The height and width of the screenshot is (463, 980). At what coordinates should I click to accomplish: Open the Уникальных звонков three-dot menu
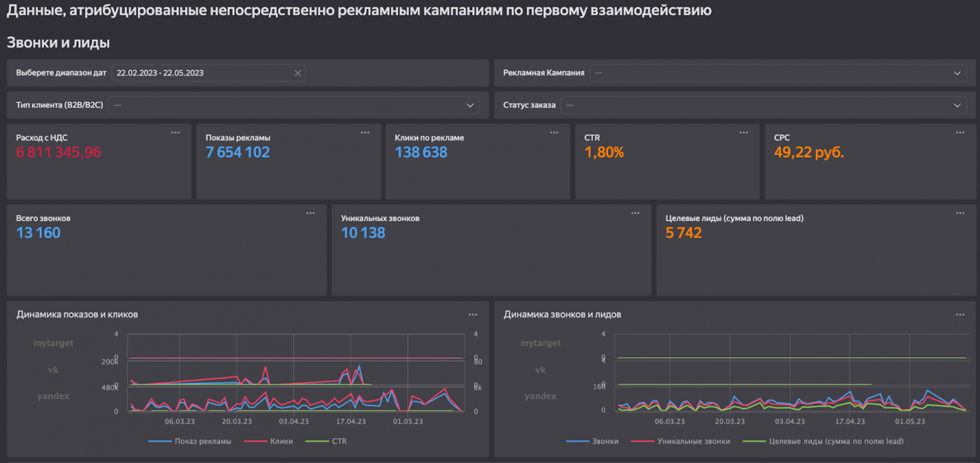coord(635,214)
